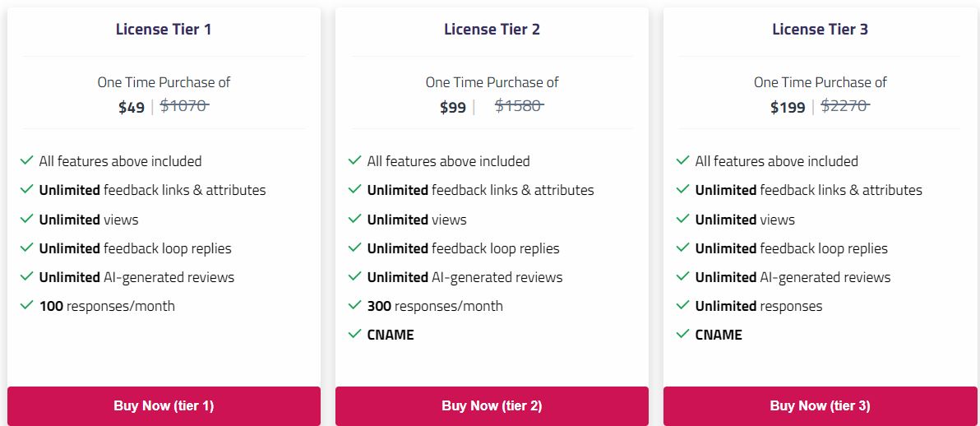
Task: Click Tier 1 Unlimited views checkmark
Action: tap(27, 219)
